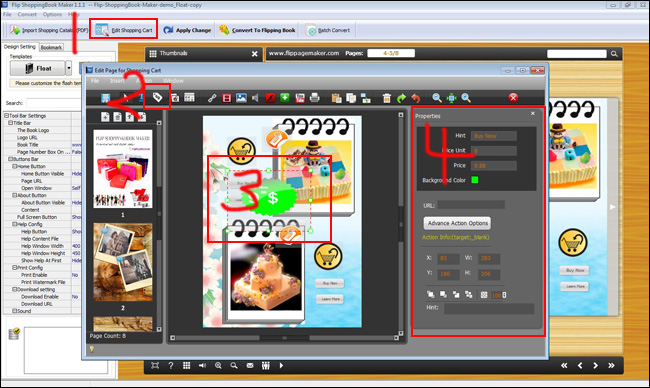Click the first magnifier zoom icon

pos(437,98)
